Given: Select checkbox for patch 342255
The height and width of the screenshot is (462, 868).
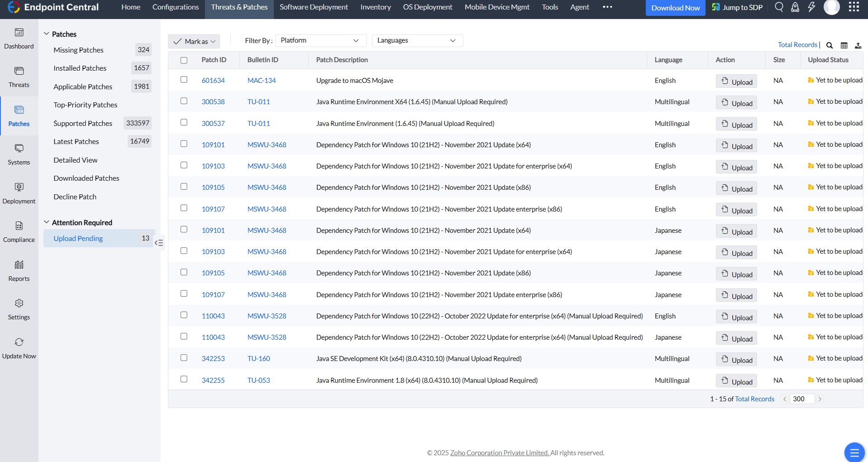Looking at the screenshot, I should click(x=184, y=379).
